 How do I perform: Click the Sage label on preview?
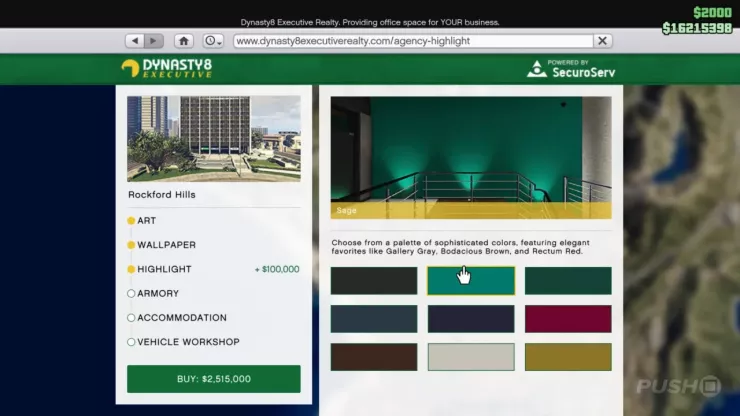[x=346, y=211]
